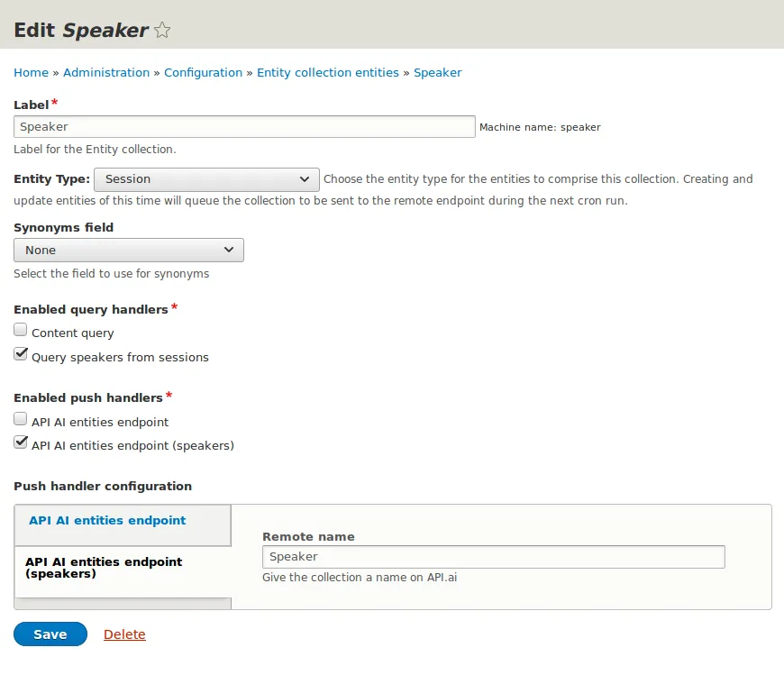Focus the Remote name input field
The width and height of the screenshot is (784, 675).
(x=494, y=557)
